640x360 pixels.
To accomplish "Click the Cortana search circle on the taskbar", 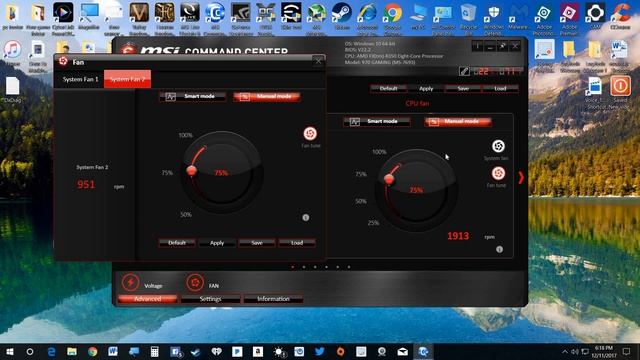I will [x=30, y=351].
